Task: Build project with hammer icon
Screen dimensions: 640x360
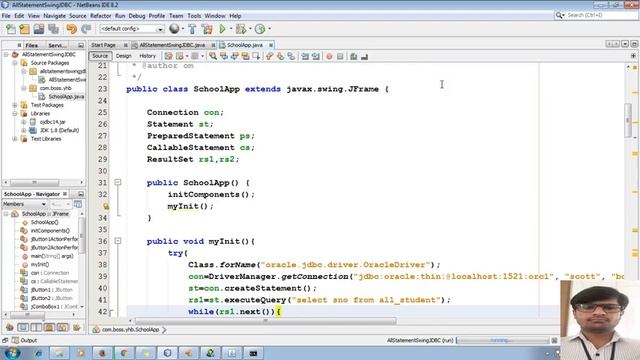Action: [192, 29]
